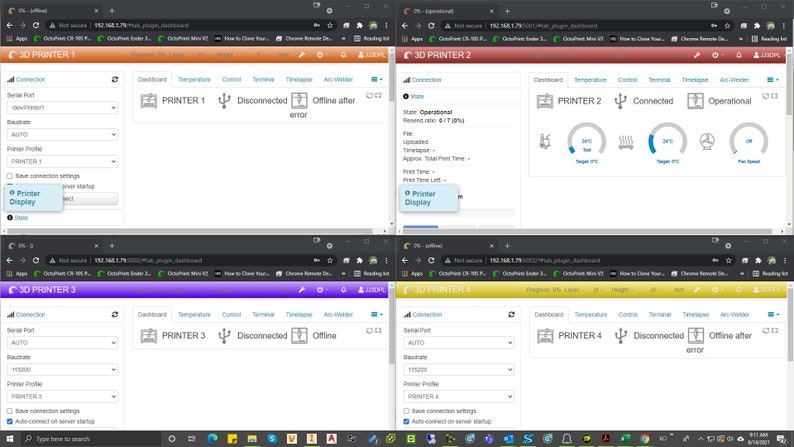The height and width of the screenshot is (447, 794).
Task: Open power system menu in 3D Printer 1 window
Action: click(321, 55)
